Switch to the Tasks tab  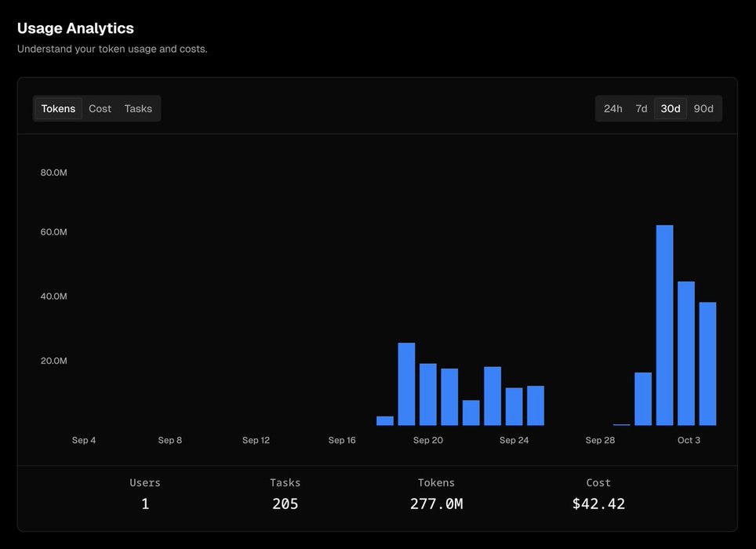click(x=138, y=109)
